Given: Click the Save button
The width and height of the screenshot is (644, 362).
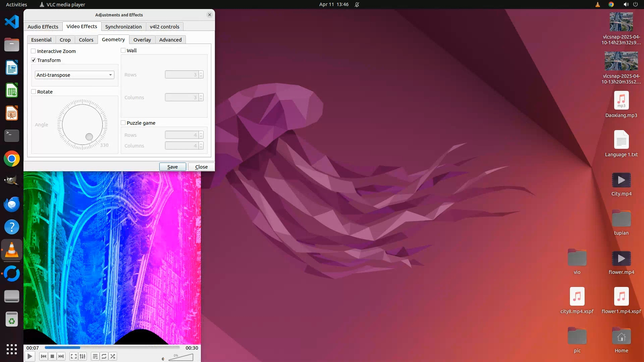Looking at the screenshot, I should pos(172,167).
